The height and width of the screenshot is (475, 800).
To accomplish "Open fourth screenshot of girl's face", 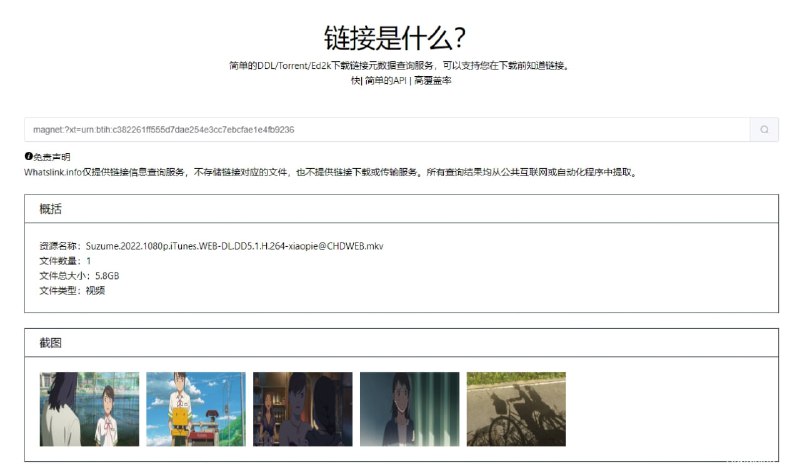I will tap(409, 409).
